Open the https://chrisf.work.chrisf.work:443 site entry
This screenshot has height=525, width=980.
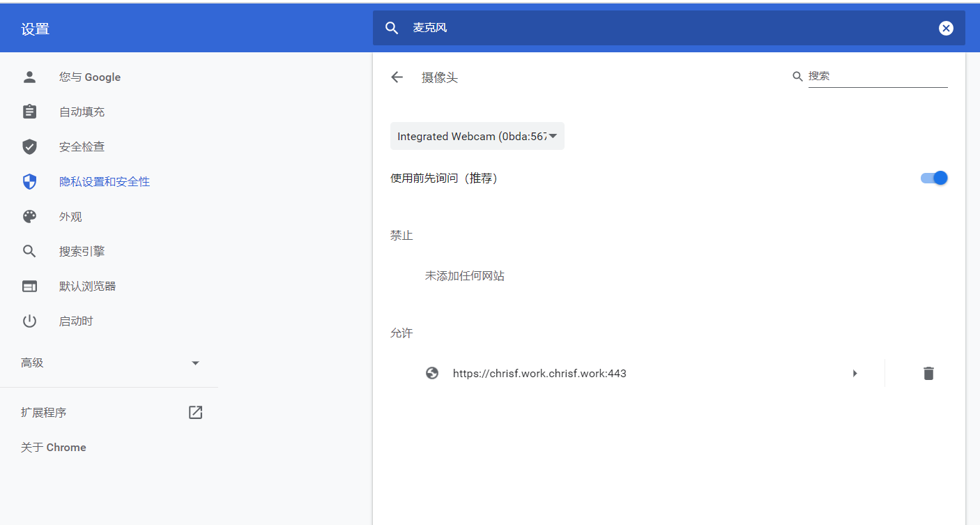tap(539, 373)
